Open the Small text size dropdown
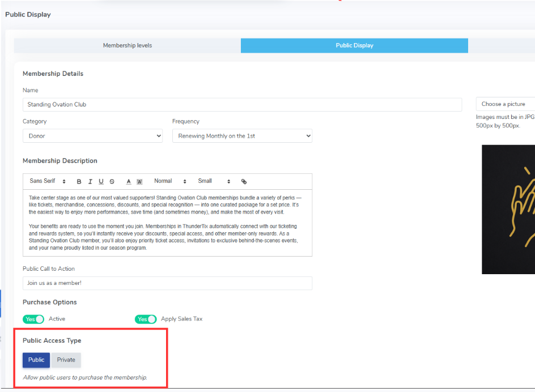The image size is (535, 392). click(214, 181)
